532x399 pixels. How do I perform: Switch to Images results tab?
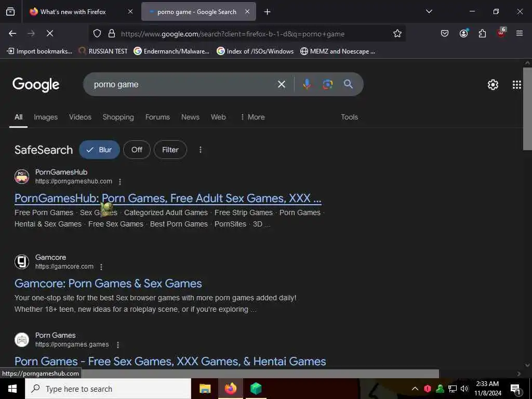(46, 117)
